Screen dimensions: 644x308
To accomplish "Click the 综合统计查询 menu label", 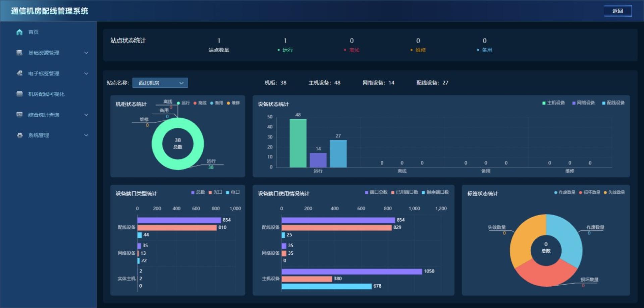I will 44,115.
